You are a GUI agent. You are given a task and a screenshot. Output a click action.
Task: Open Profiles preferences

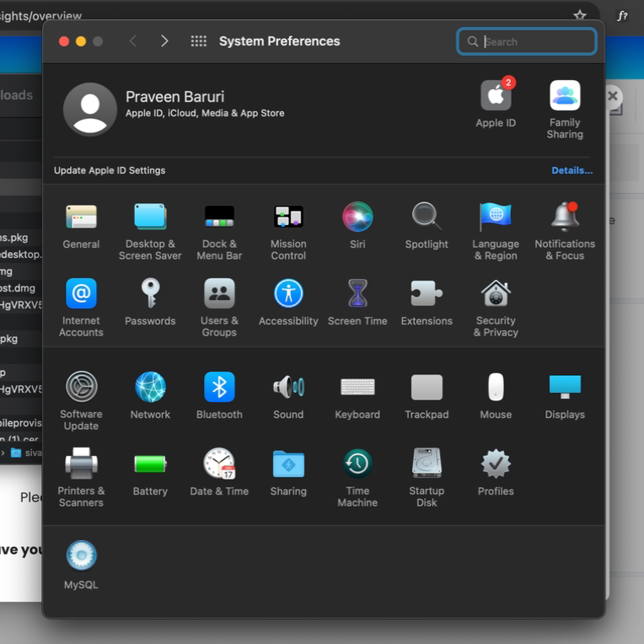[x=496, y=472]
